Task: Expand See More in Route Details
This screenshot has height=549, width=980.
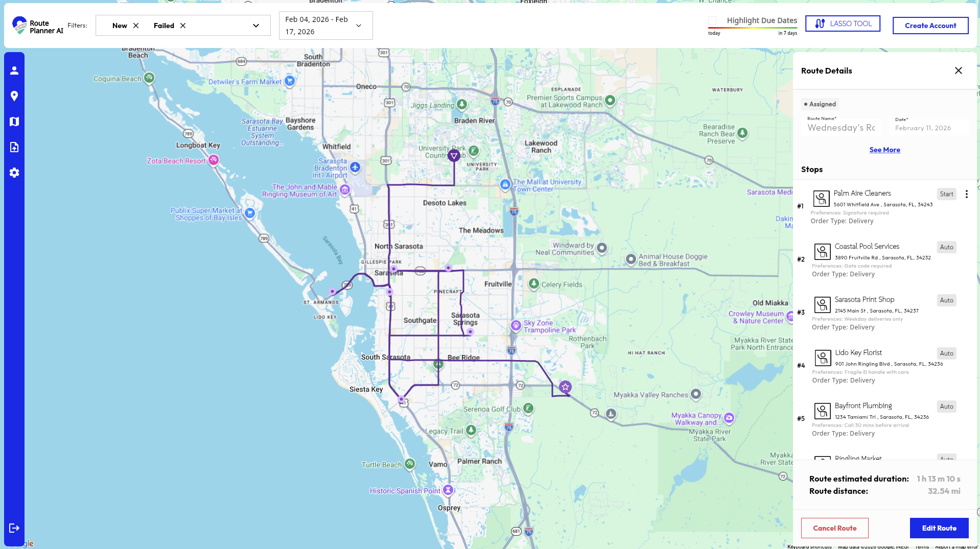Action: tap(884, 150)
